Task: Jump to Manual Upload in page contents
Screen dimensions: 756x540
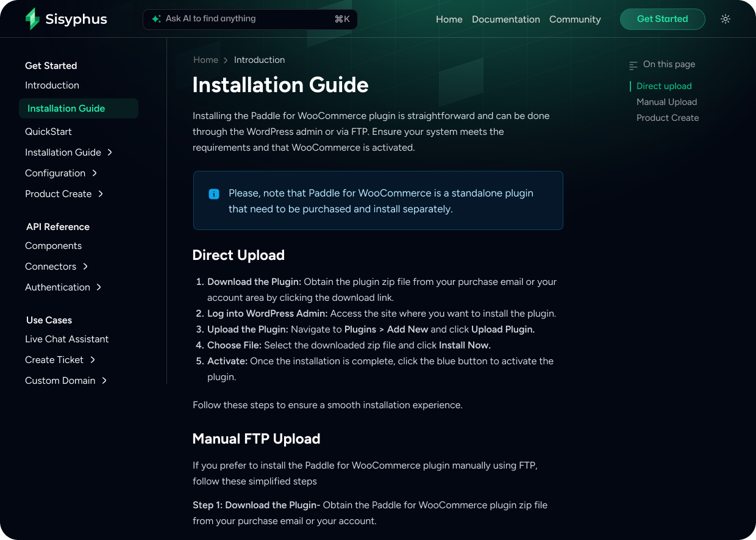Action: coord(666,102)
